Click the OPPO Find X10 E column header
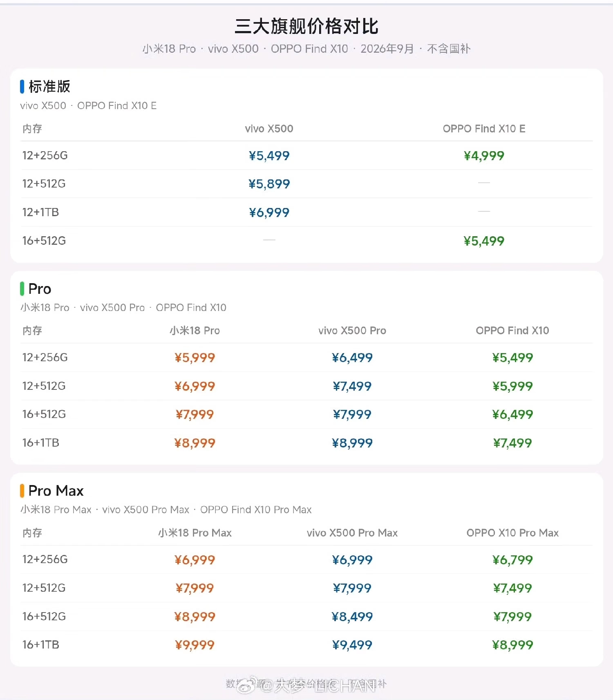Screen dimensions: 613x700 click(x=484, y=129)
